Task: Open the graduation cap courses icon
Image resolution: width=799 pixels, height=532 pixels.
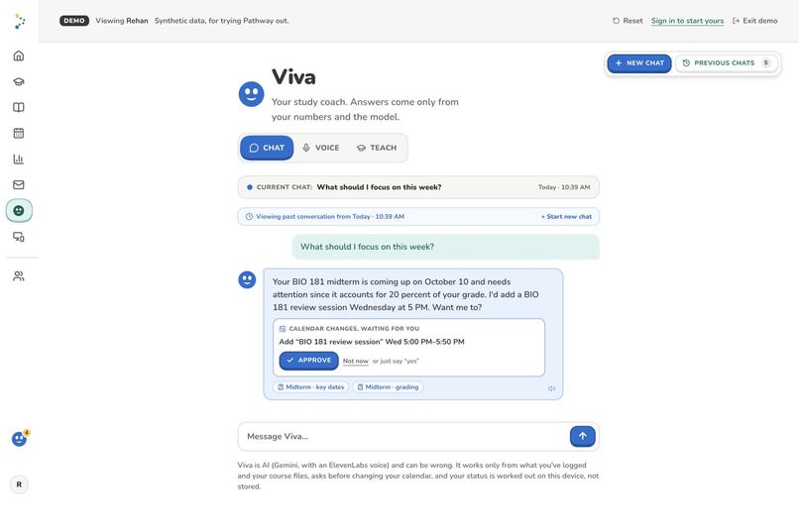Action: [19, 81]
